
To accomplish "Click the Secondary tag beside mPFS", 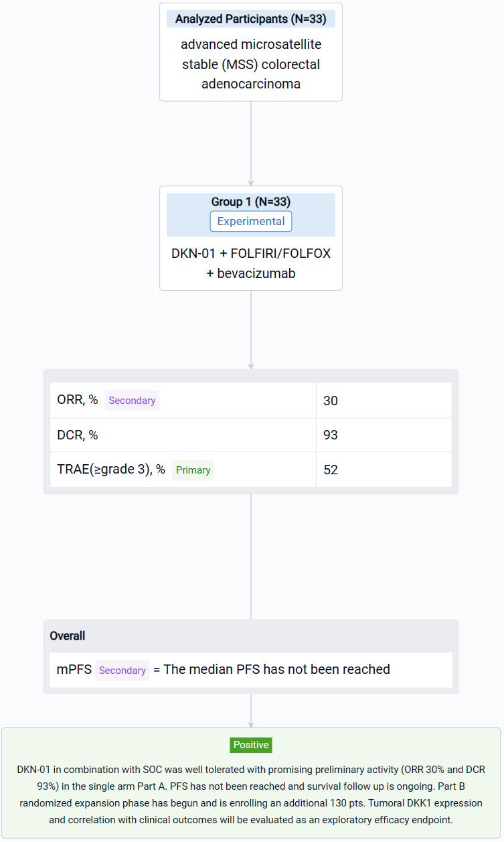I will [122, 670].
